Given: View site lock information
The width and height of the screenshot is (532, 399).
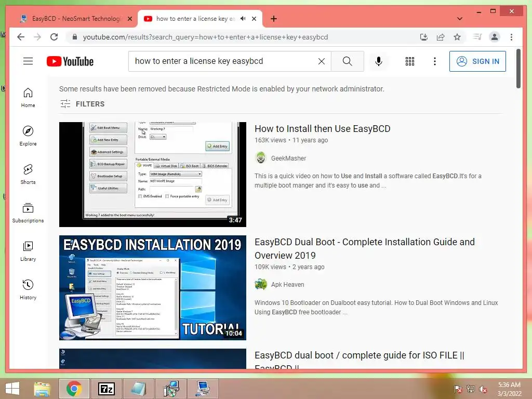Looking at the screenshot, I should tap(75, 37).
